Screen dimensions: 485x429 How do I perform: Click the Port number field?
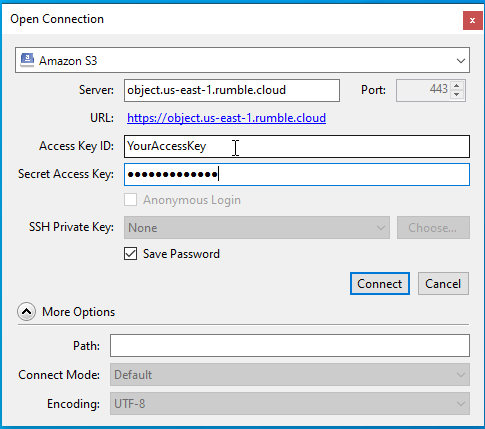(423, 90)
